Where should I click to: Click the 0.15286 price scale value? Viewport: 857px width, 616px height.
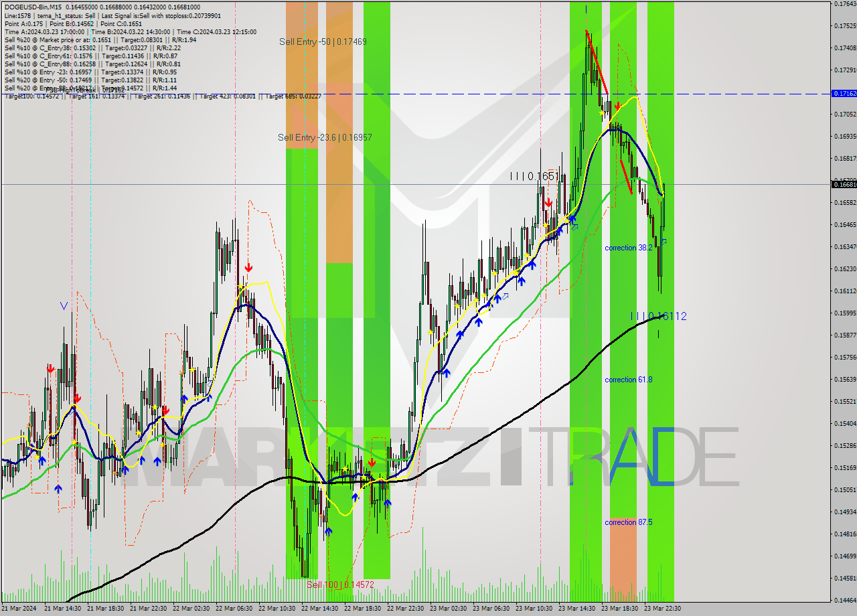click(x=845, y=446)
